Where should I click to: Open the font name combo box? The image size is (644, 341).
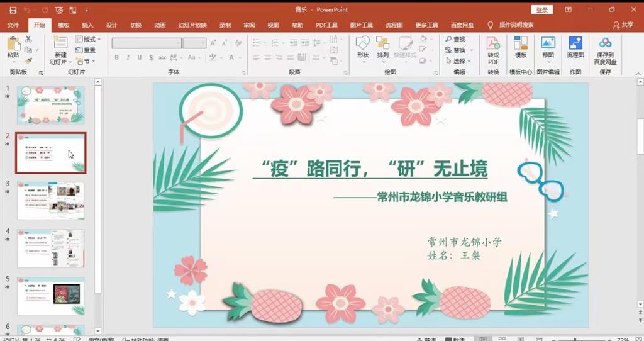[x=147, y=43]
